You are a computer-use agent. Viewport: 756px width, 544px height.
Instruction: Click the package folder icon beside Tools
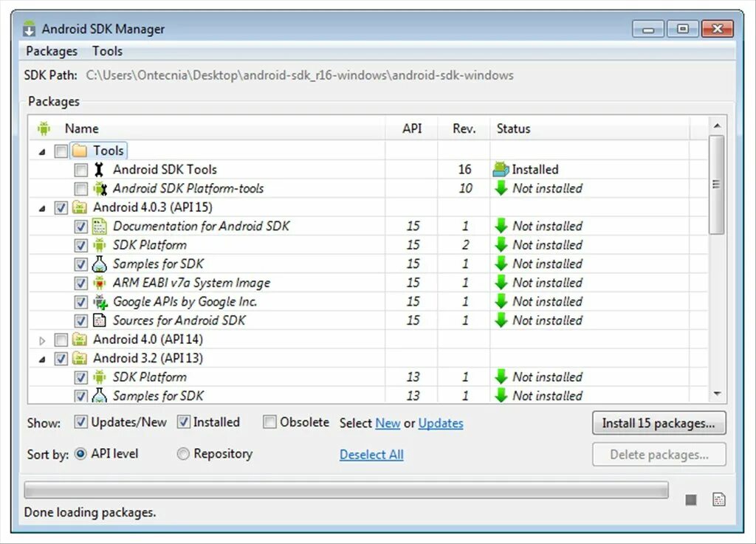80,150
